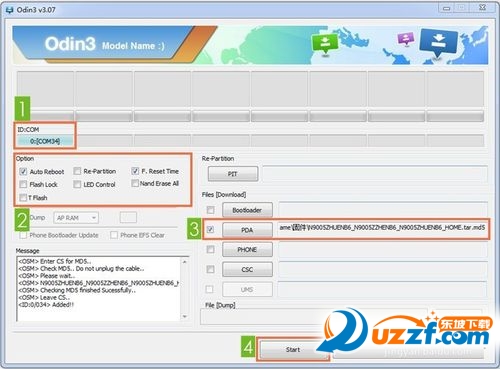500x369 pixels.
Task: Enable T Flash checkbox
Action: click(23, 198)
